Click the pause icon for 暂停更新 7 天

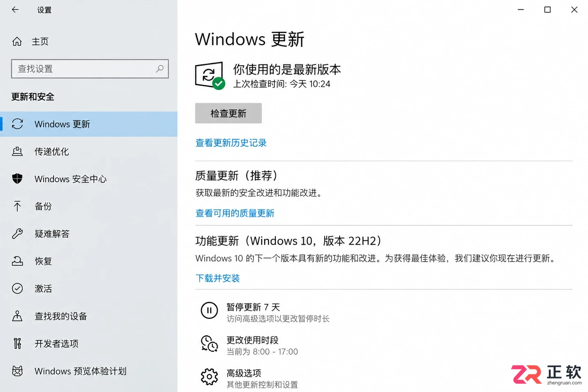pyautogui.click(x=209, y=310)
